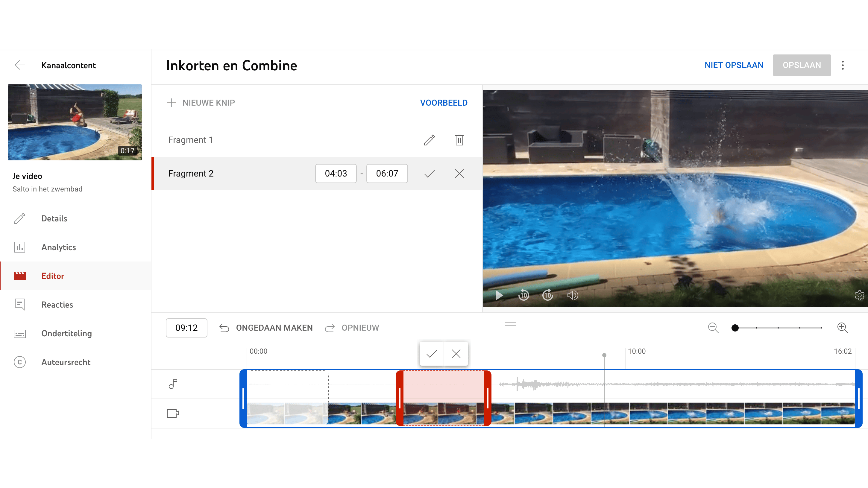
Task: Click the VOORBEELD link
Action: (444, 103)
